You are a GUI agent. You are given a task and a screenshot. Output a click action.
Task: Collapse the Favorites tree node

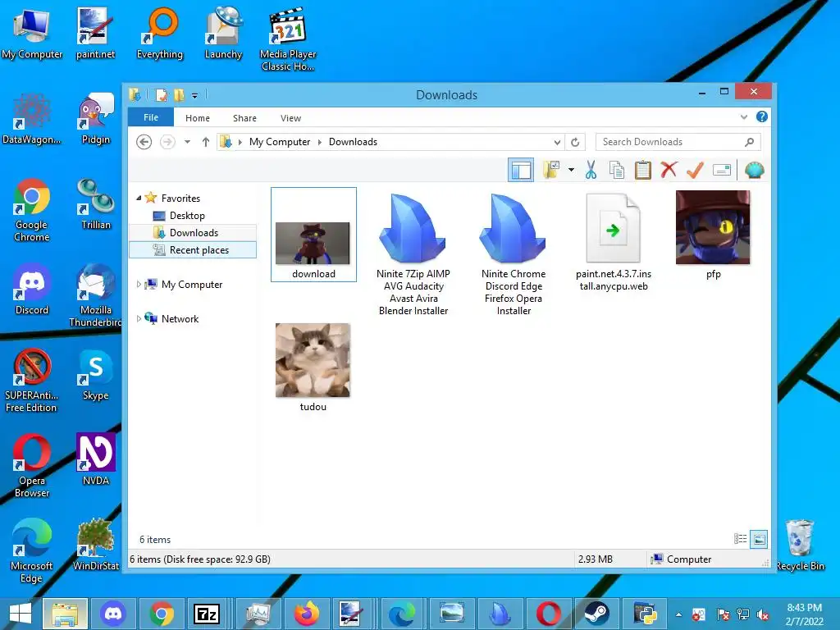[x=139, y=198]
